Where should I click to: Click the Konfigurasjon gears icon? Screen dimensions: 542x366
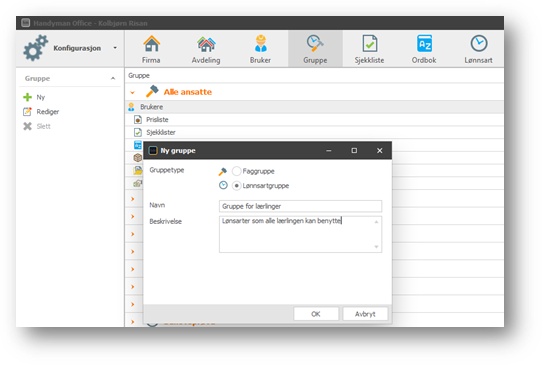(35, 48)
